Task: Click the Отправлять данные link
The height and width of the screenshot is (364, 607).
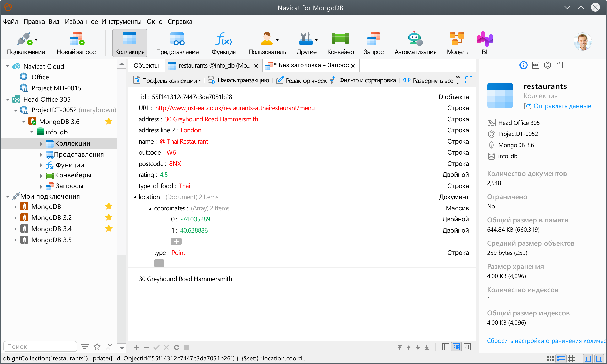Action: (558, 106)
